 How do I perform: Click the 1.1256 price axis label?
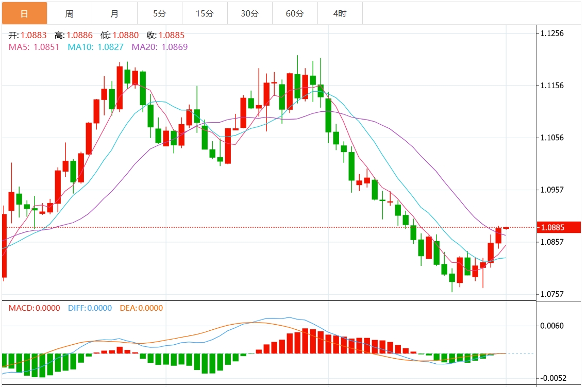click(x=552, y=33)
